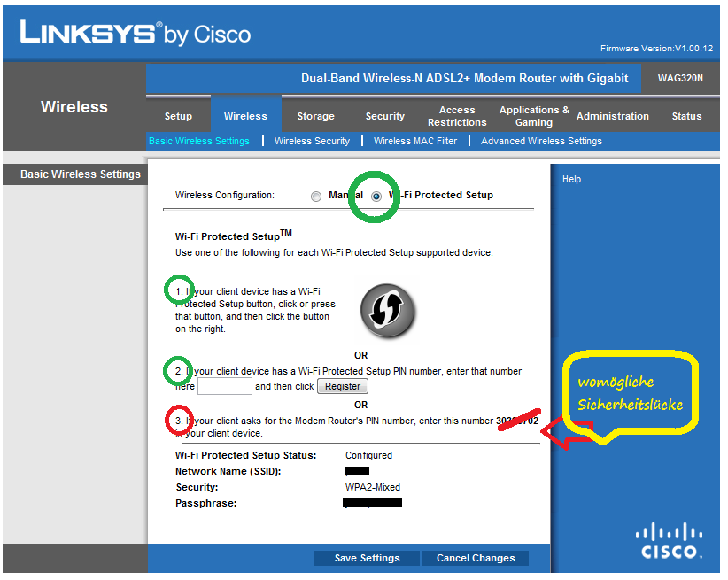Click the Wi-Fi Protected Setup push button icon
Image resolution: width=728 pixels, height=580 pixels.
(388, 311)
